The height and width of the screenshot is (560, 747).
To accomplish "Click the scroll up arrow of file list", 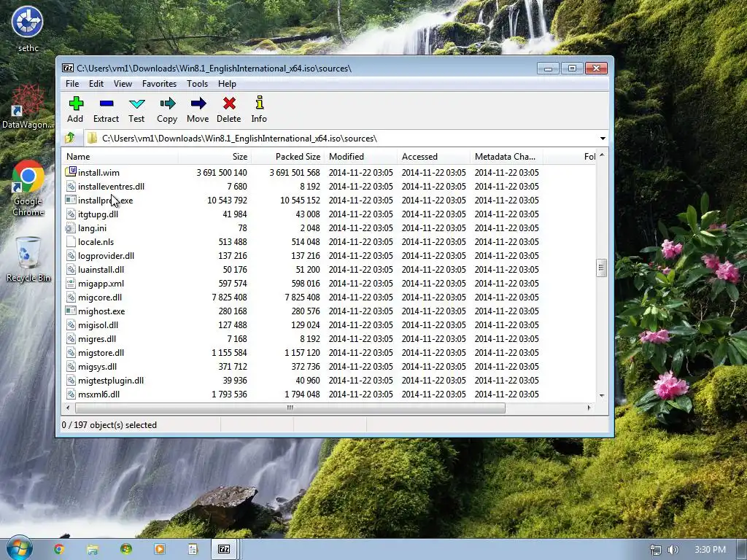I will tap(602, 155).
